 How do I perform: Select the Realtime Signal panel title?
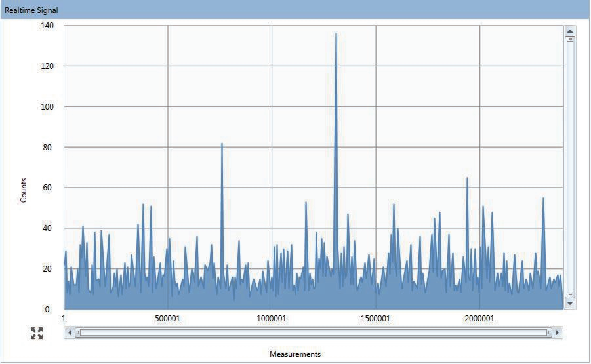point(31,10)
